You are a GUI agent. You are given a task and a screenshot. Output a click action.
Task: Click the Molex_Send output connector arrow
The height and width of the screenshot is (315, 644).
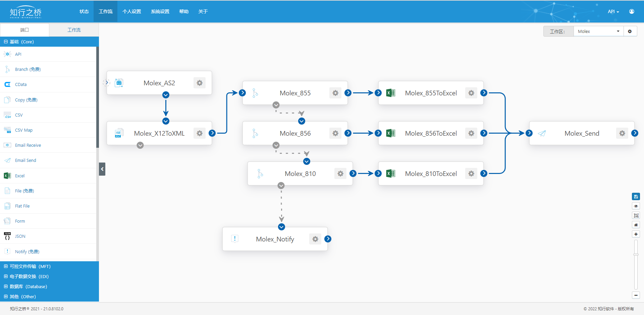635,133
